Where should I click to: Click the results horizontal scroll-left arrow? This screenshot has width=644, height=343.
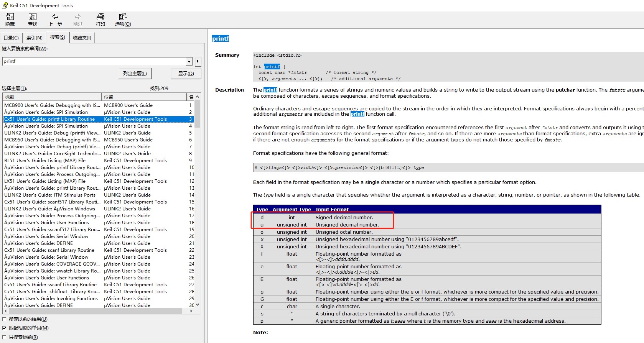click(6, 311)
